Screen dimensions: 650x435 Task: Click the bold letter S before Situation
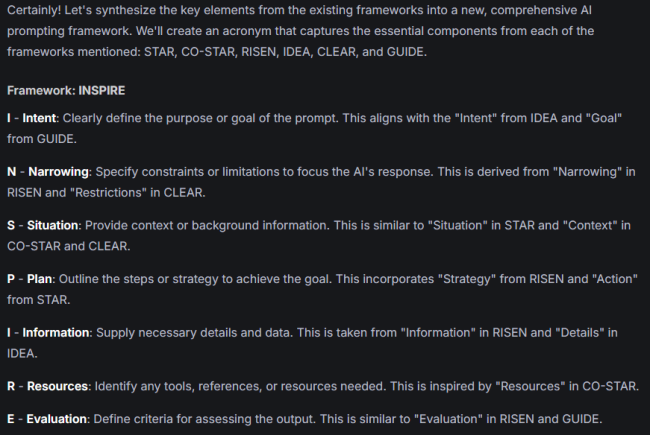click(x=11, y=225)
